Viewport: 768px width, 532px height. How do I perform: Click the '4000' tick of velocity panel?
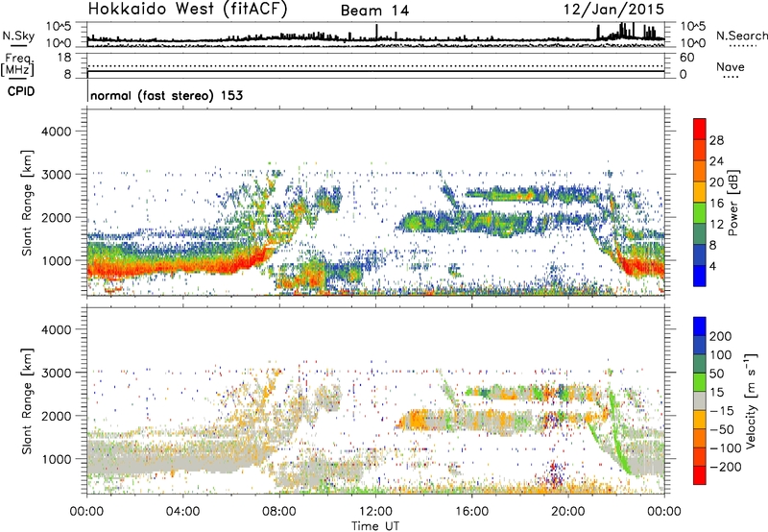57,329
